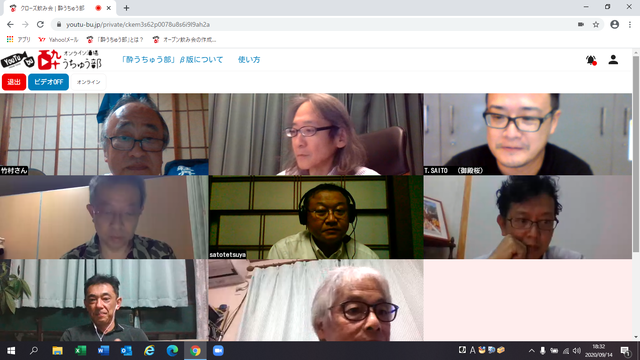This screenshot has height=360, width=640.
Task: Click the browser forward arrow
Action: point(25,24)
